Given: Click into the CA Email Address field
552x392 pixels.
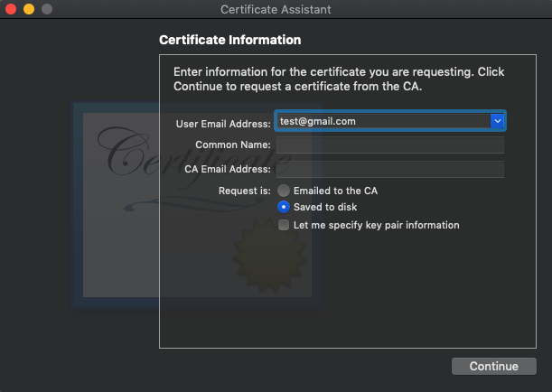Looking at the screenshot, I should tap(389, 170).
